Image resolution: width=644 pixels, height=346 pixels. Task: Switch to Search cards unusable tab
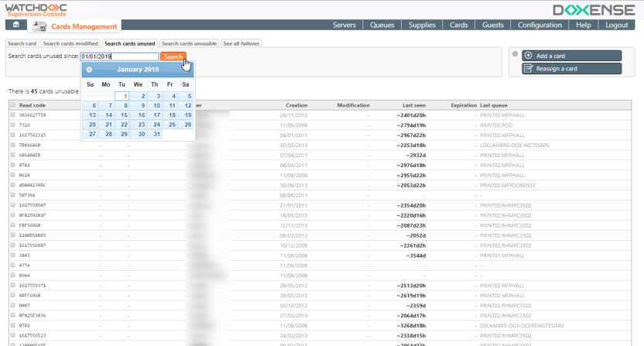point(189,43)
